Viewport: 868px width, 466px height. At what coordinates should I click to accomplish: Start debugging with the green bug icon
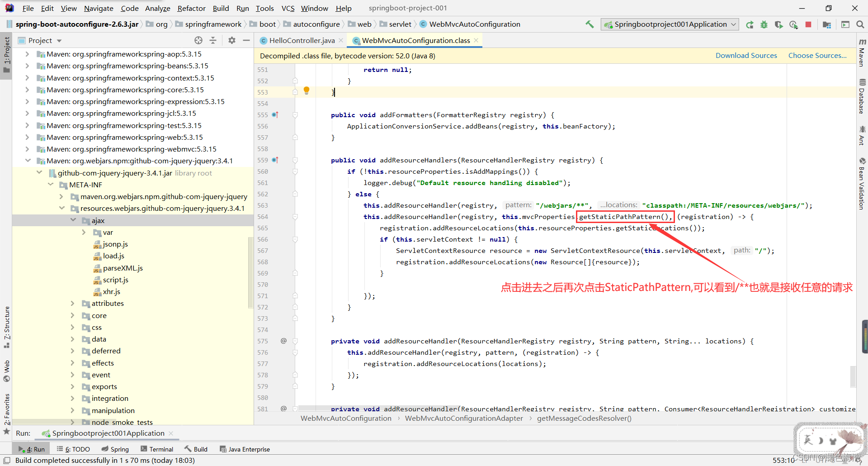pos(764,24)
